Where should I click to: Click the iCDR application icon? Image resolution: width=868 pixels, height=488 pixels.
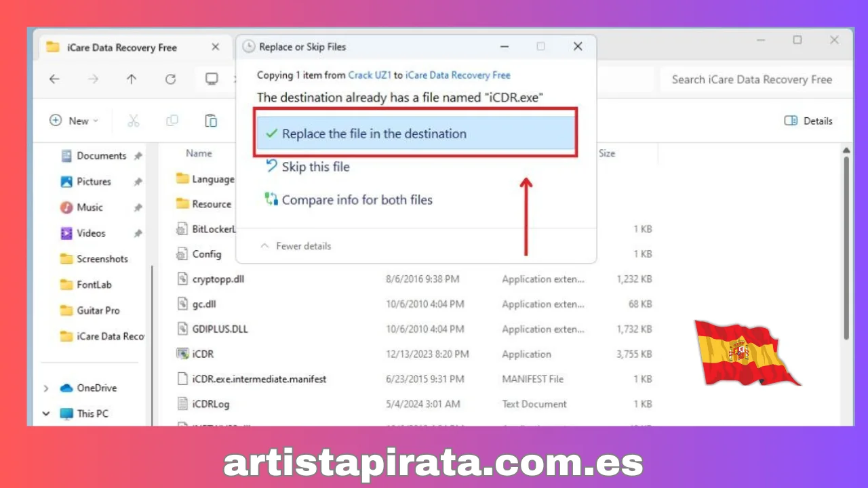click(x=182, y=354)
